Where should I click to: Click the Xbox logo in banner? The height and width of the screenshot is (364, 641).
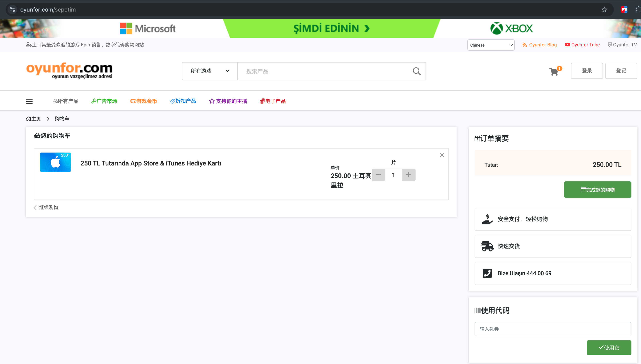pyautogui.click(x=511, y=28)
